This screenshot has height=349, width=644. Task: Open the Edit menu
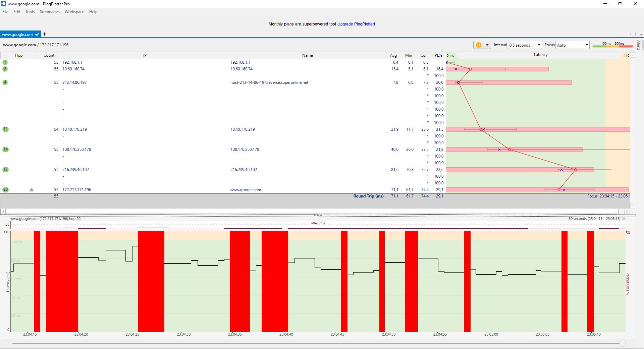point(17,12)
